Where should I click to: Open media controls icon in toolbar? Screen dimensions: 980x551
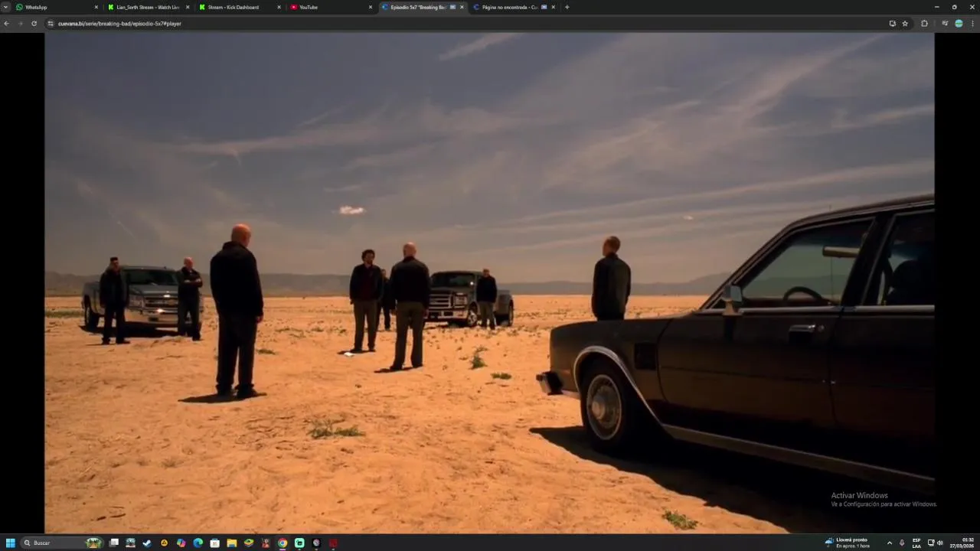click(945, 24)
